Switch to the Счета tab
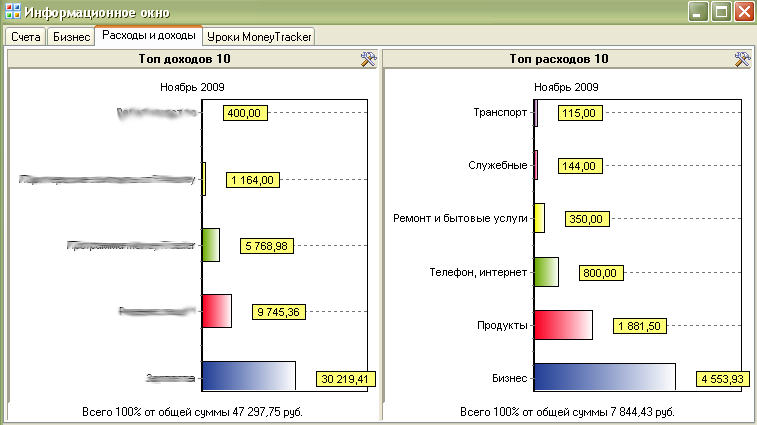Screen dimensions: 757x425 pos(26,37)
